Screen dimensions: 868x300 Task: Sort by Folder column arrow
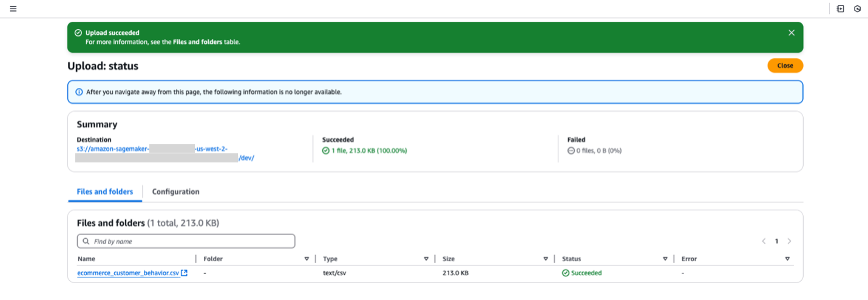[x=307, y=259]
